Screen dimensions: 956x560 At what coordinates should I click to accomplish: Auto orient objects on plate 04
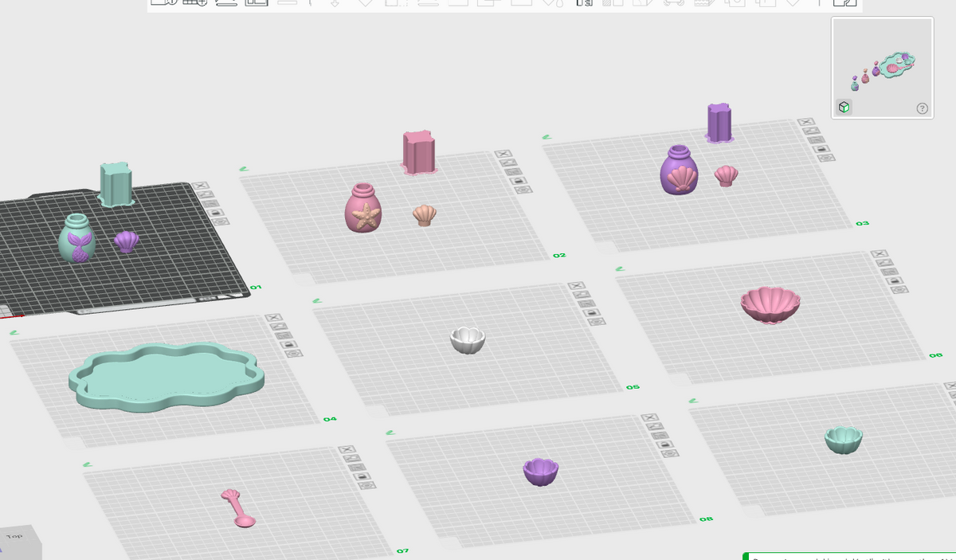point(279,326)
